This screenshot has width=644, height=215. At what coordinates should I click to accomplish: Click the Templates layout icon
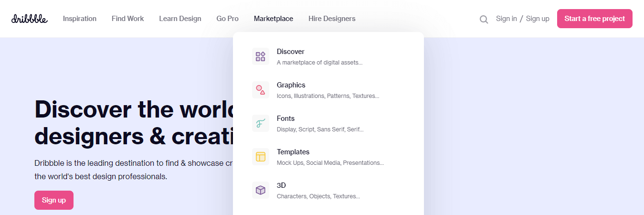pyautogui.click(x=261, y=157)
